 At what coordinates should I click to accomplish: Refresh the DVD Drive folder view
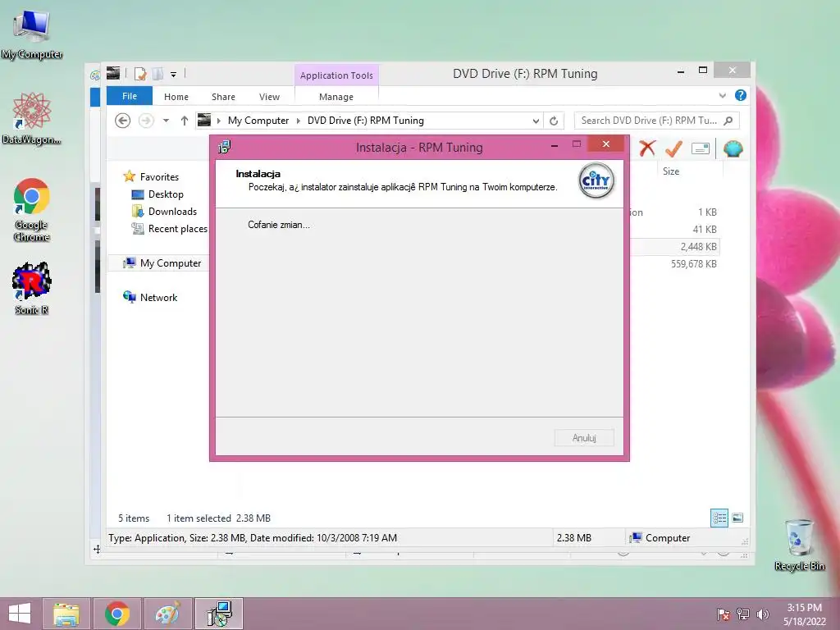point(554,121)
